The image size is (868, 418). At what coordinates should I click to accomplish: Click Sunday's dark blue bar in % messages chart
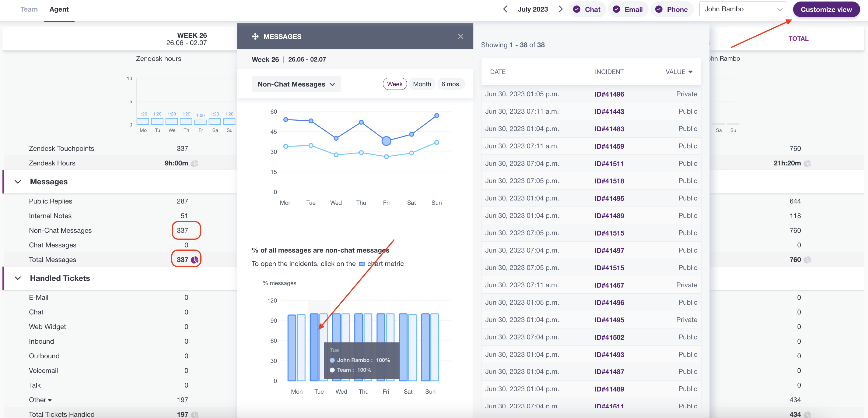(x=425, y=348)
